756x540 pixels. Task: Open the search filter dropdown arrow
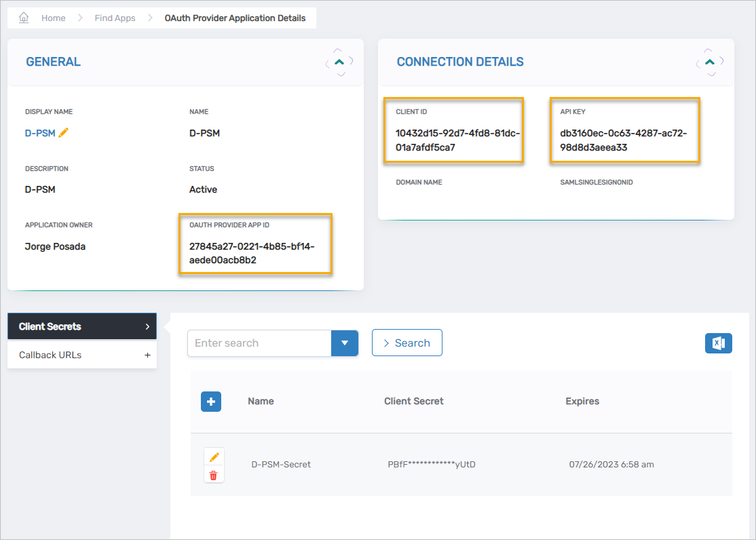[345, 343]
